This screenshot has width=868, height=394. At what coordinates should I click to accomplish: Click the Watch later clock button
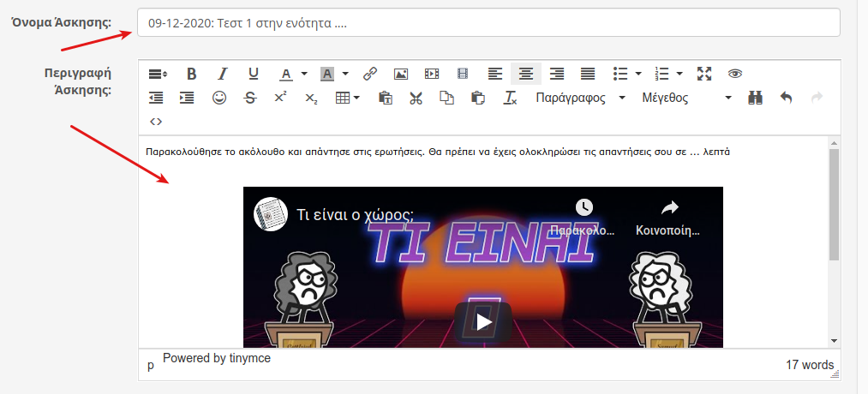pyautogui.click(x=584, y=207)
